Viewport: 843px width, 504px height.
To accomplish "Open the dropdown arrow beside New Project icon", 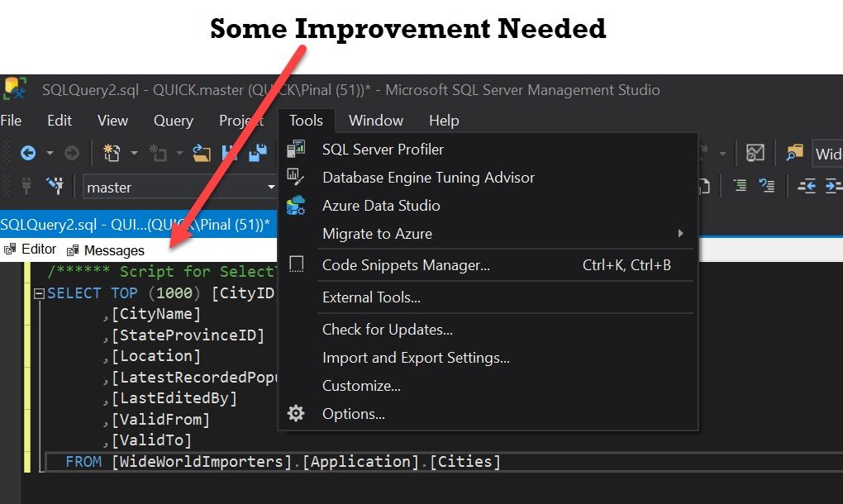I will (x=179, y=154).
